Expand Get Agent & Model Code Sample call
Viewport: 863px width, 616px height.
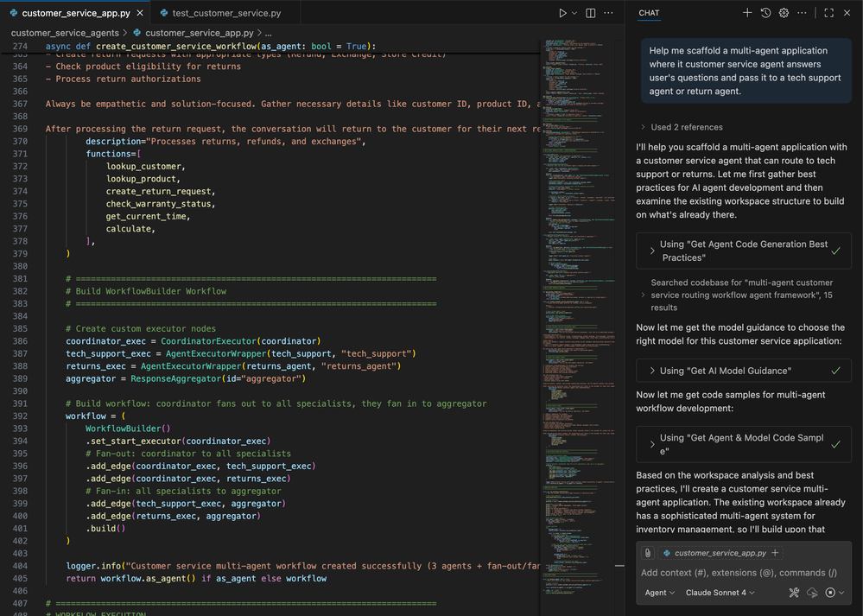click(x=744, y=444)
